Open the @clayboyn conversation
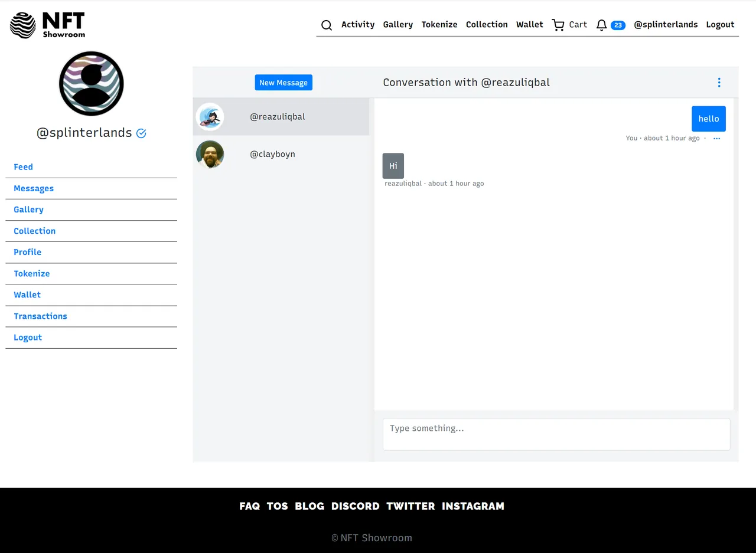The image size is (756, 553). (x=281, y=154)
